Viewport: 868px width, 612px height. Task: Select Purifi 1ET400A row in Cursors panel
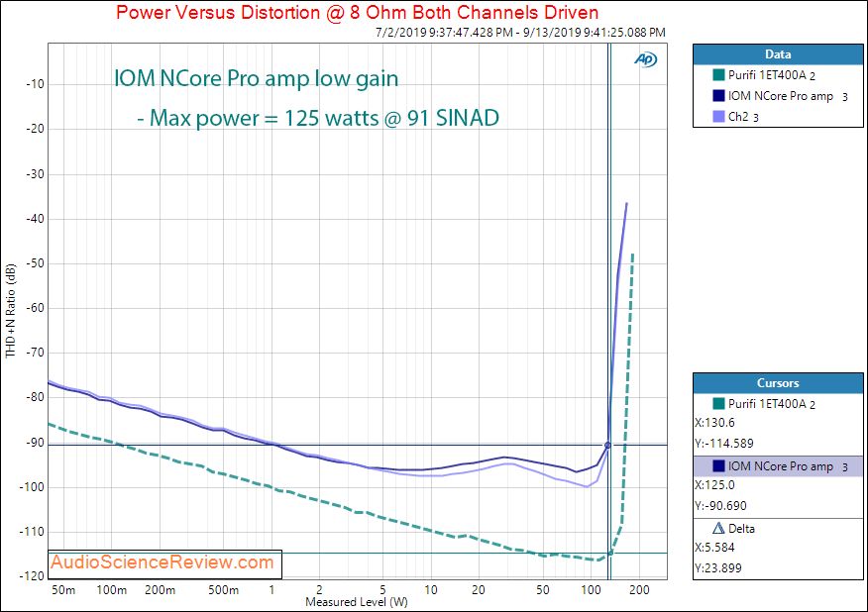coord(778,404)
